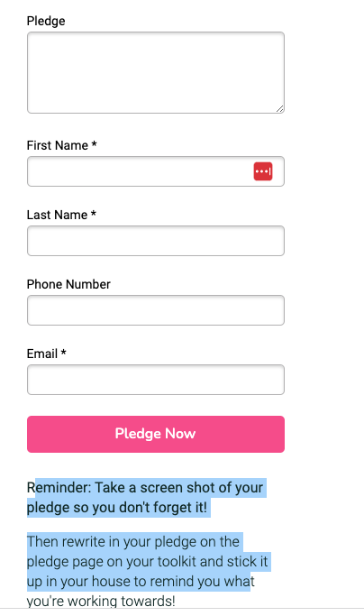Viewport: 364px width, 616px height.
Task: Click the "Email" label text
Action: [42, 354]
